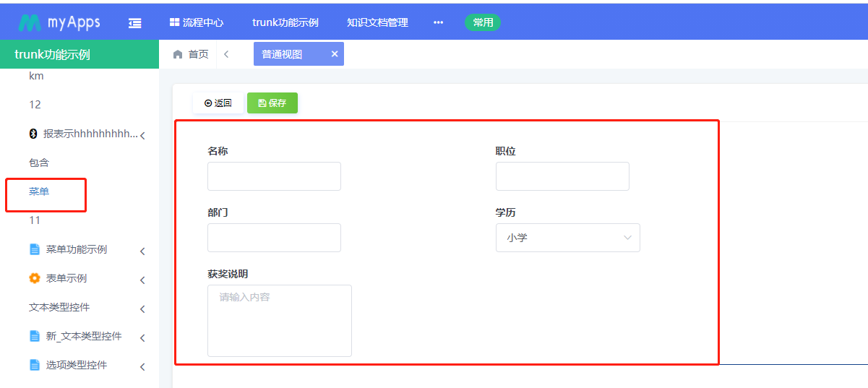Open the 学历 dropdown showing 小学
This screenshot has height=388, width=868.
tap(567, 238)
